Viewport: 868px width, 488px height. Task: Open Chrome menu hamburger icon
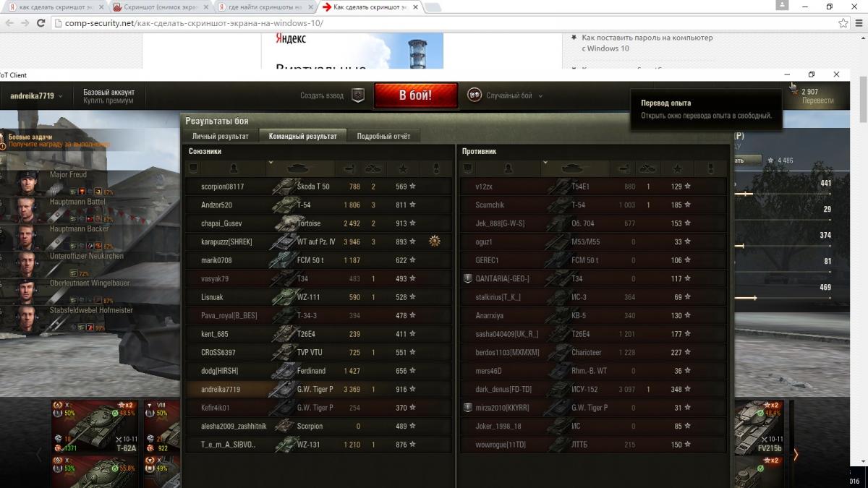(x=858, y=22)
